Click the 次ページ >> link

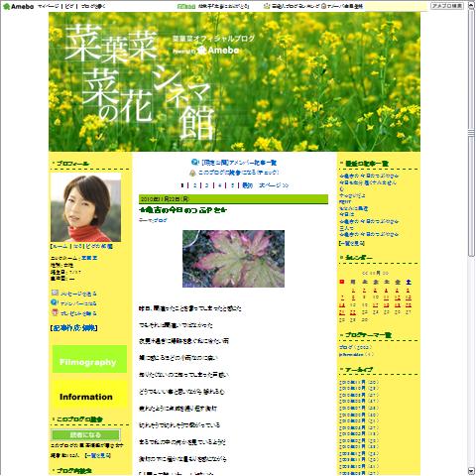[x=274, y=185]
